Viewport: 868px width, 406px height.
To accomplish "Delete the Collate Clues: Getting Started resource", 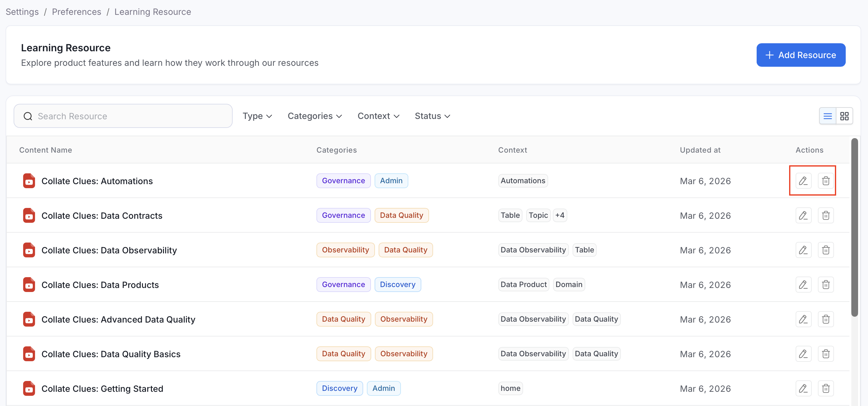I will (x=826, y=388).
